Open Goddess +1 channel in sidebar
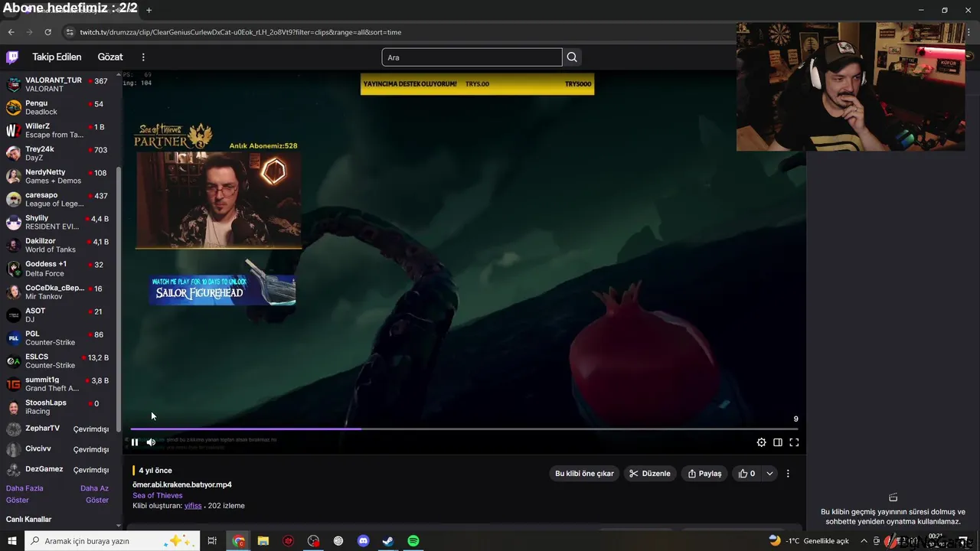Image resolution: width=980 pixels, height=551 pixels. (60, 268)
